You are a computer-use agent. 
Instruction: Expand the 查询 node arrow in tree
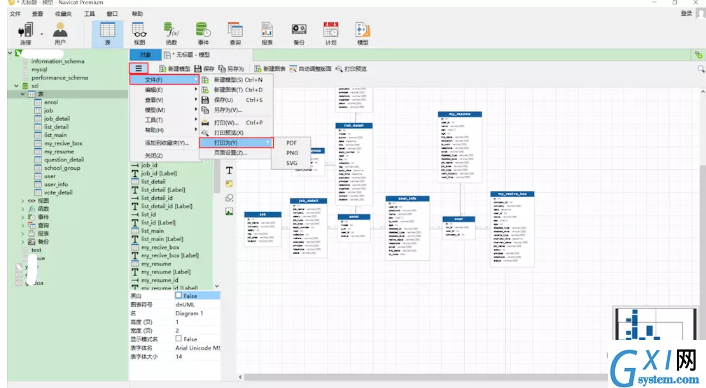[x=23, y=225]
